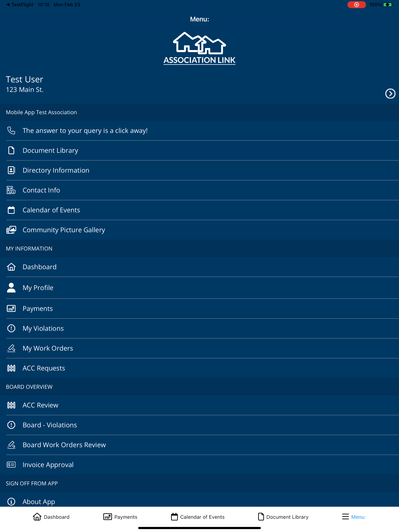Select Dashboard in the bottom tab bar

[x=51, y=517]
